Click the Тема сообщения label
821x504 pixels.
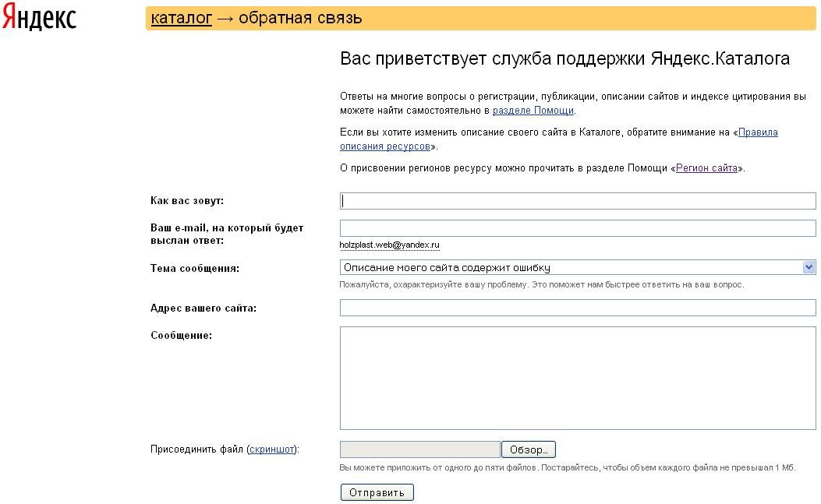pos(194,268)
